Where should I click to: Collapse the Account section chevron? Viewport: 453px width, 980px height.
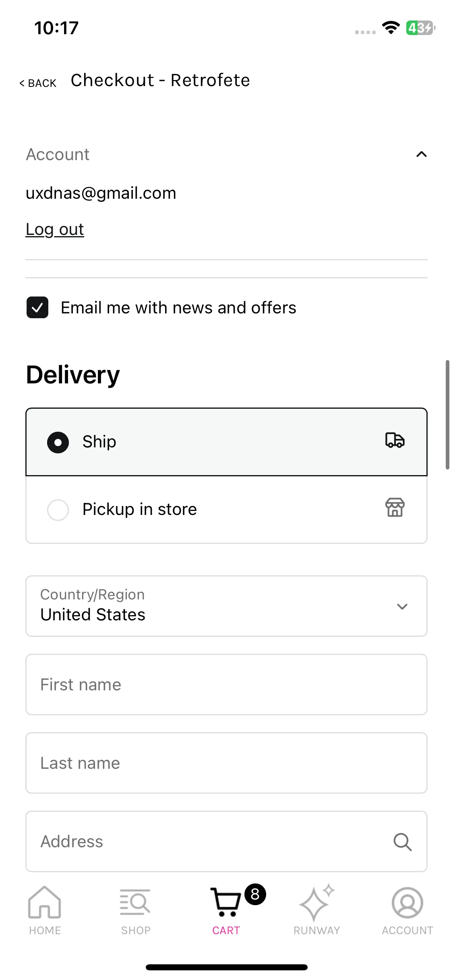[x=421, y=154]
